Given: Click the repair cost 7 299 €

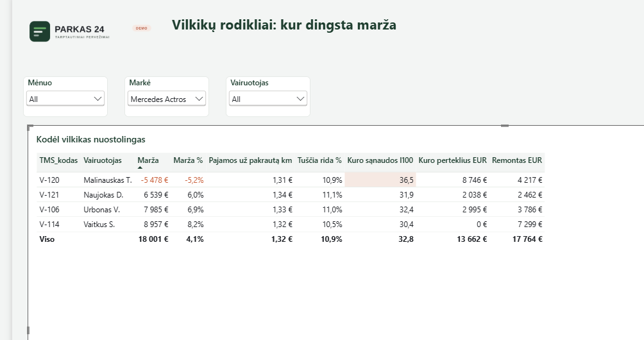Looking at the screenshot, I should point(530,224).
